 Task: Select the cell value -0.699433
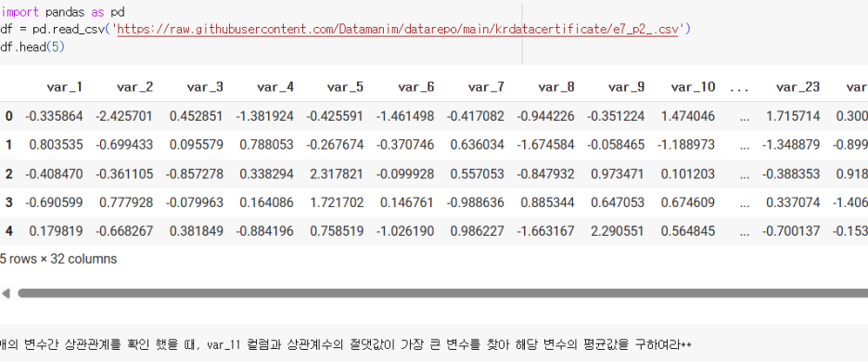pos(124,145)
